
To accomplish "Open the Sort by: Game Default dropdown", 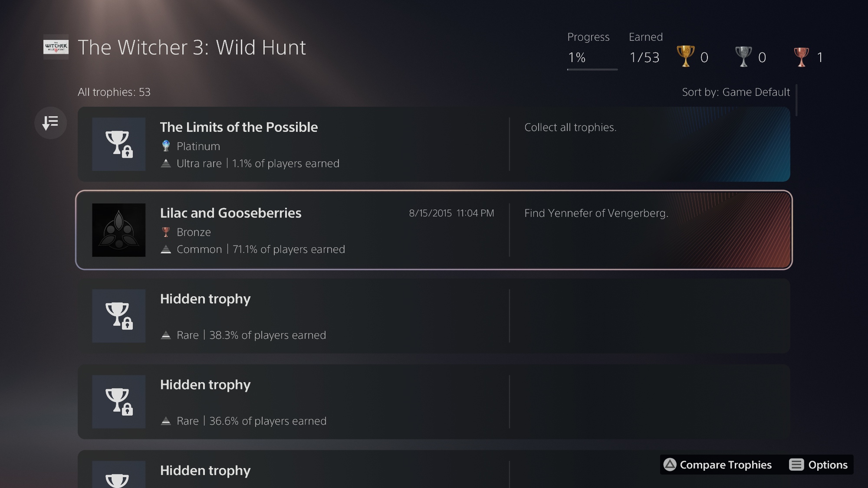I will click(x=736, y=92).
